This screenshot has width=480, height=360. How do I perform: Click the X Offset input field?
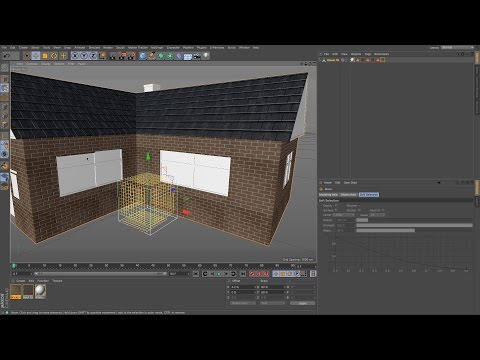243,287
